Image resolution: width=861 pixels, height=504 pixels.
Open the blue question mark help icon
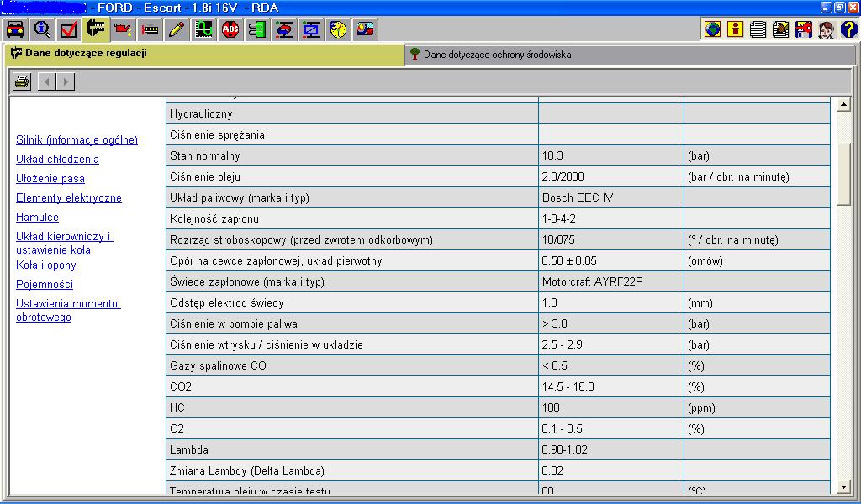pyautogui.click(x=848, y=30)
